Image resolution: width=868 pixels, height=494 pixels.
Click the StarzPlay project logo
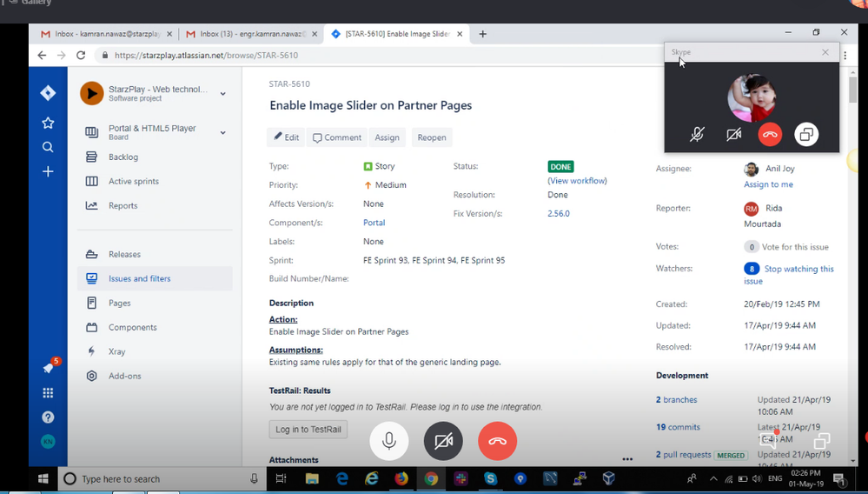click(92, 93)
